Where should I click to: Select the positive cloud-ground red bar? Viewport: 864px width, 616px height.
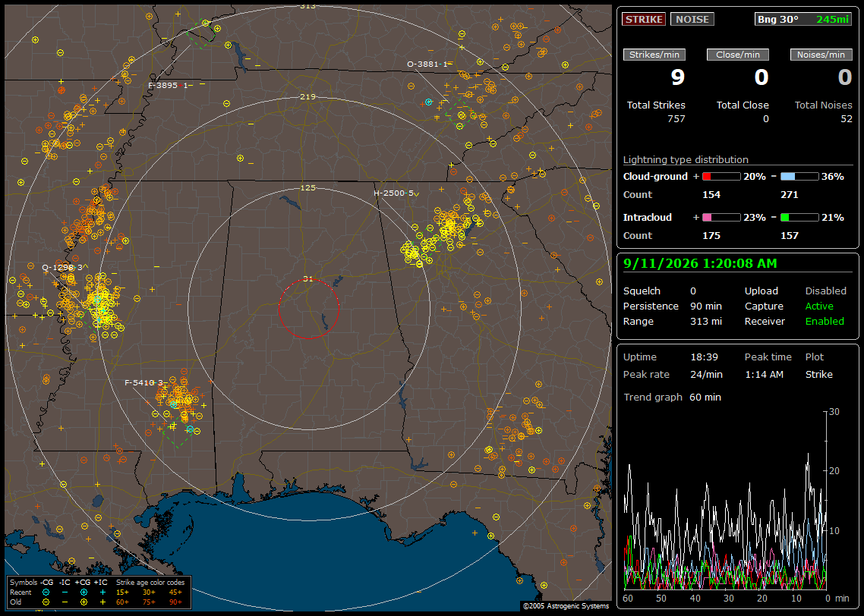pos(721,177)
